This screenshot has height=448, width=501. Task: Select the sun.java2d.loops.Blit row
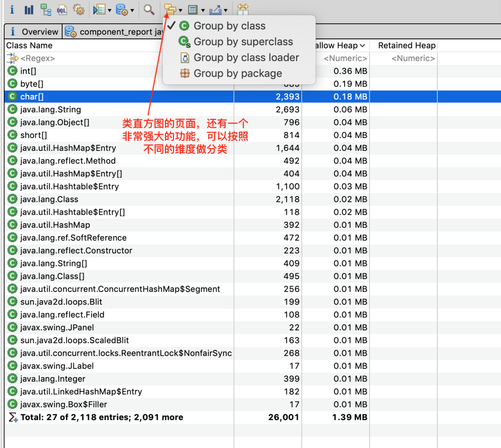[x=253, y=302]
